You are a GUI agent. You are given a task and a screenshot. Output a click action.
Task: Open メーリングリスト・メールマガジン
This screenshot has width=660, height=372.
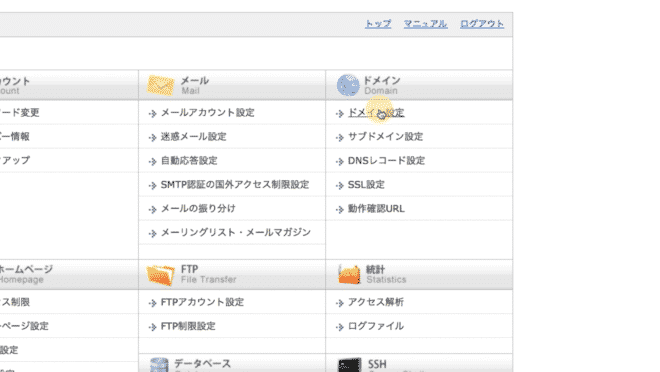(236, 233)
